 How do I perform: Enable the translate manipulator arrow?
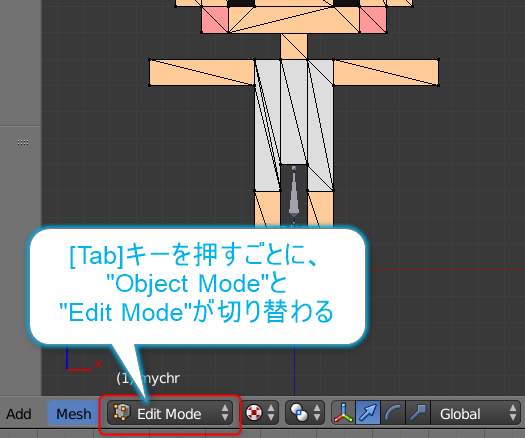(368, 413)
